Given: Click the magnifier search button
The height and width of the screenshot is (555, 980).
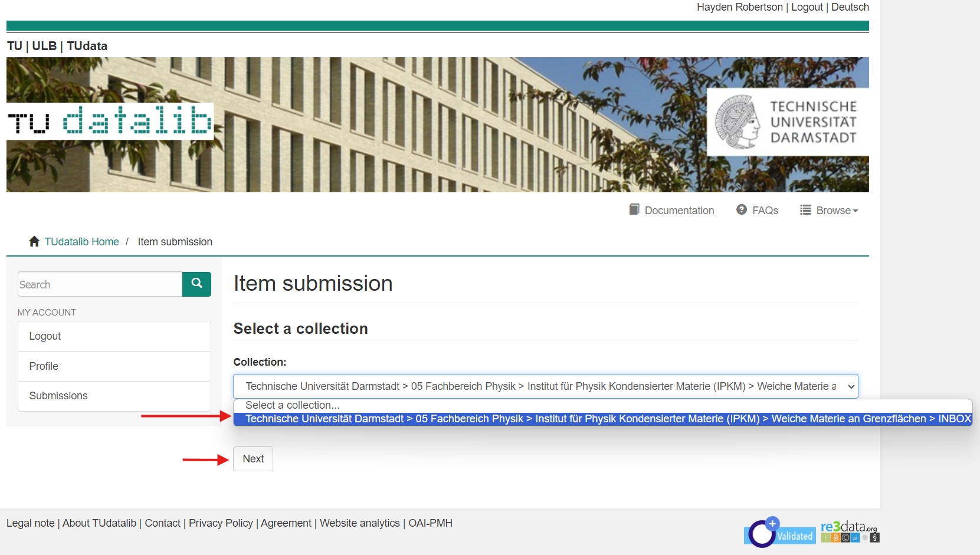Looking at the screenshot, I should (x=196, y=284).
